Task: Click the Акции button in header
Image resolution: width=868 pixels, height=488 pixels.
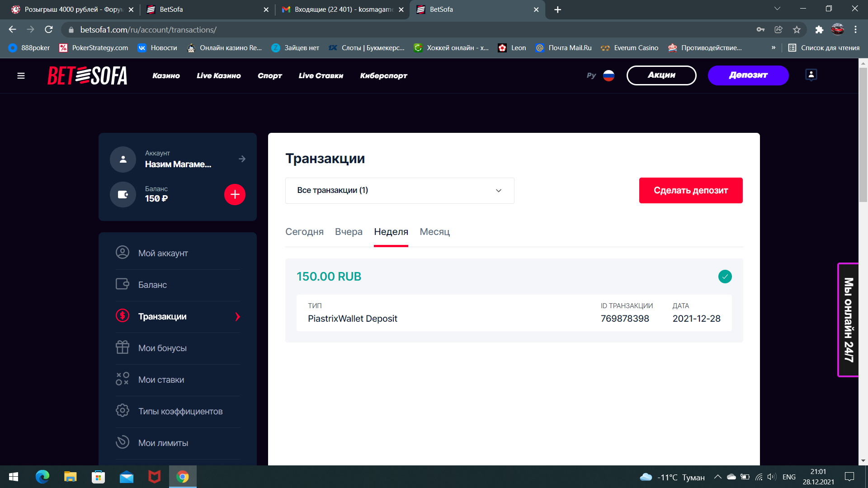Action: point(661,75)
